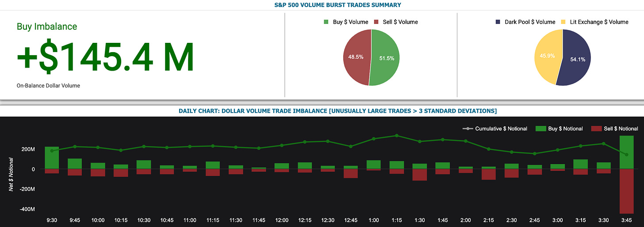644x227 pixels.
Task: Click the green buy bar at 9:45
Action: point(75,164)
